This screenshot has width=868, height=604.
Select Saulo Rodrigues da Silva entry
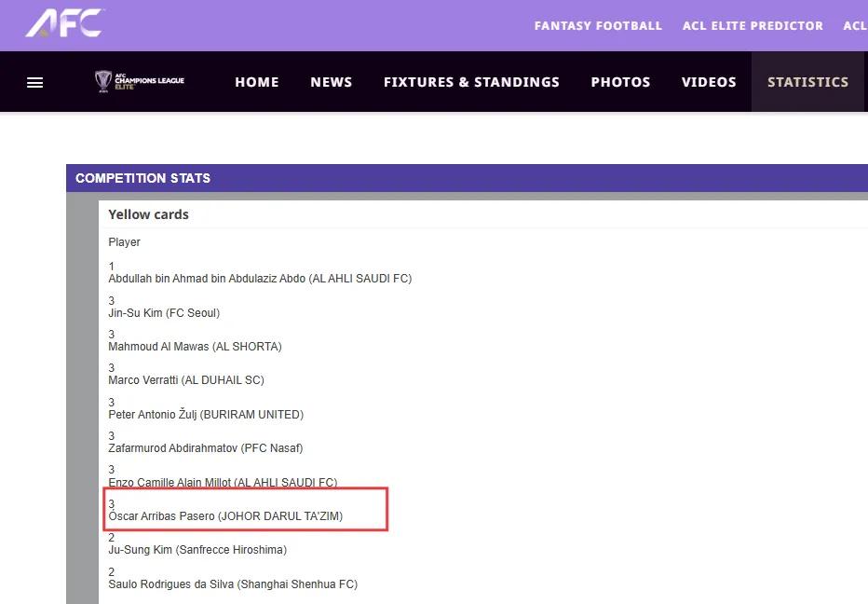[233, 584]
